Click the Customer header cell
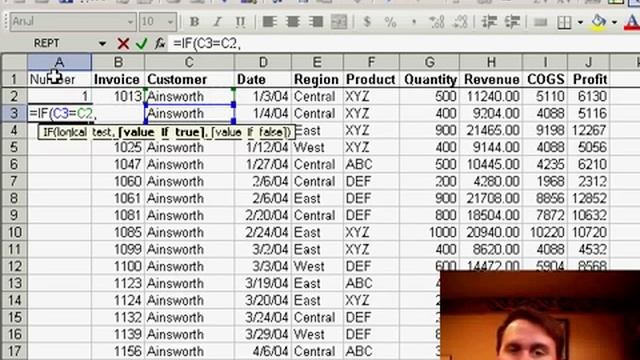Viewport: 640px width, 360px height. coord(189,79)
